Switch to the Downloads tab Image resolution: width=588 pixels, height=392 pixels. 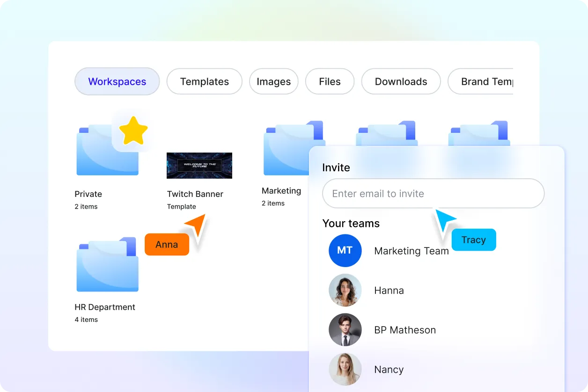click(401, 81)
